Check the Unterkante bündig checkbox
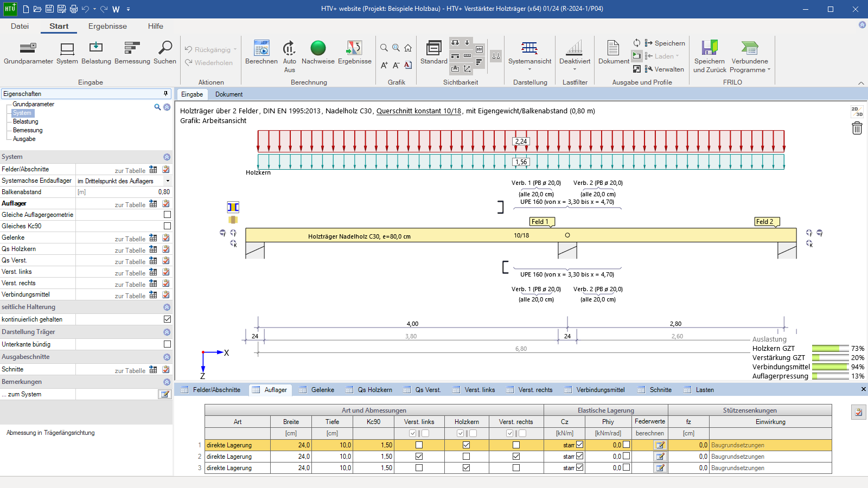This screenshot has height=488, width=868. [167, 344]
